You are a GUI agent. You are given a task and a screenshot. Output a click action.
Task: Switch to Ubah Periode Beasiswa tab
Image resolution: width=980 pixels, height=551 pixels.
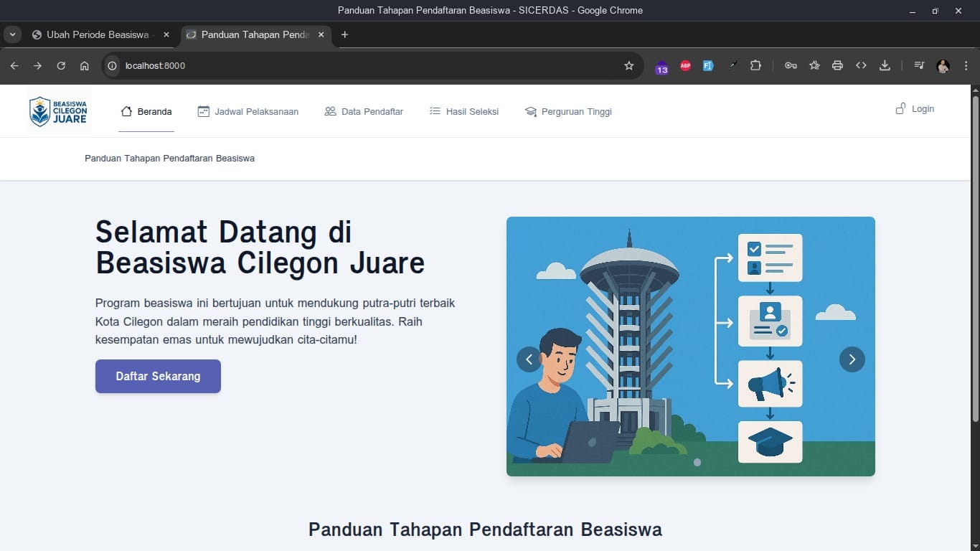(98, 34)
